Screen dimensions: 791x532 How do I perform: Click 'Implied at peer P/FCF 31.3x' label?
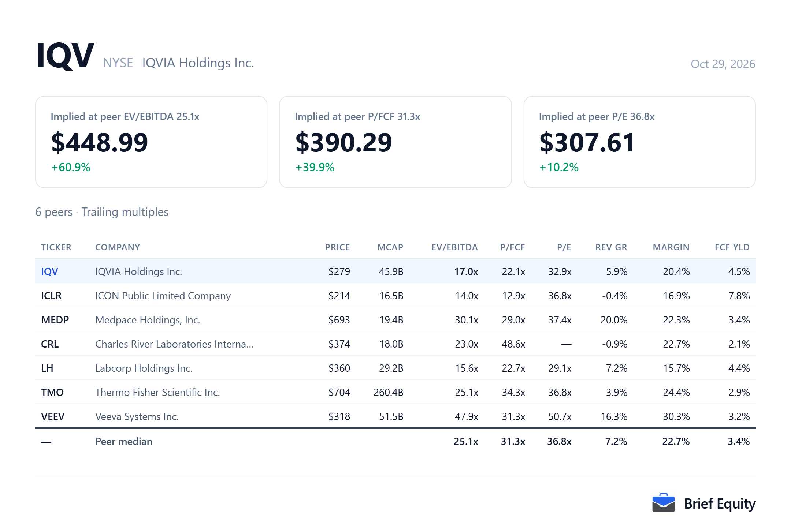tap(357, 117)
